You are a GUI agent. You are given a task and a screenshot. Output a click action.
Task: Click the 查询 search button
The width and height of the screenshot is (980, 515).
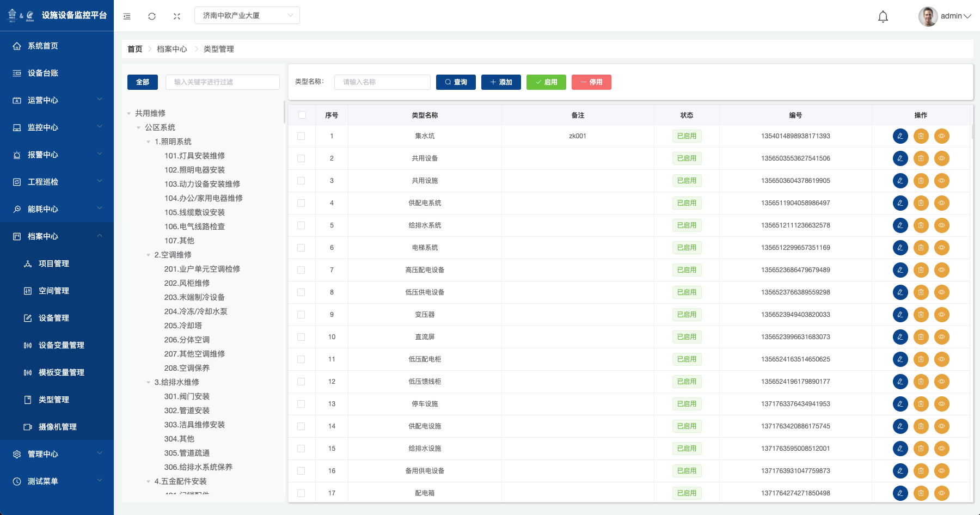click(456, 82)
